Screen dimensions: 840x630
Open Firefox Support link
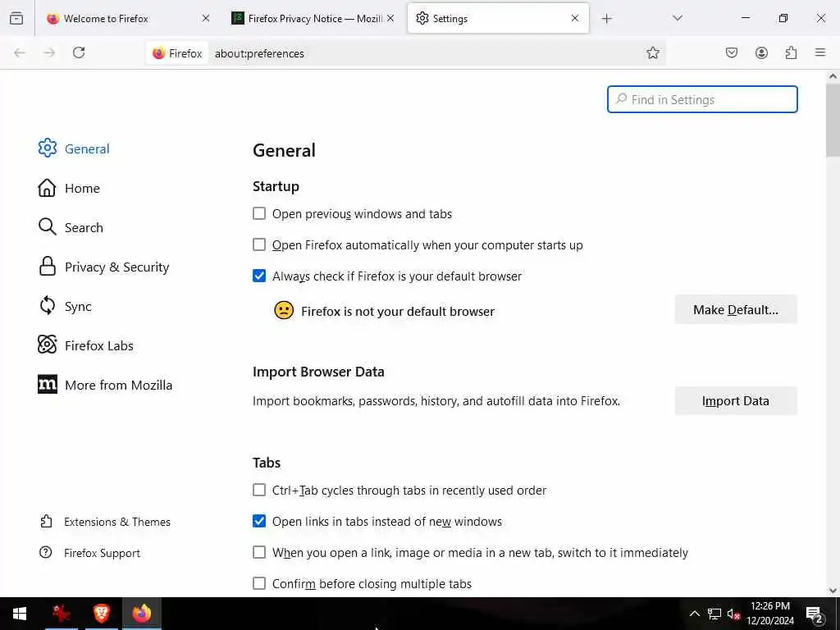90,553
